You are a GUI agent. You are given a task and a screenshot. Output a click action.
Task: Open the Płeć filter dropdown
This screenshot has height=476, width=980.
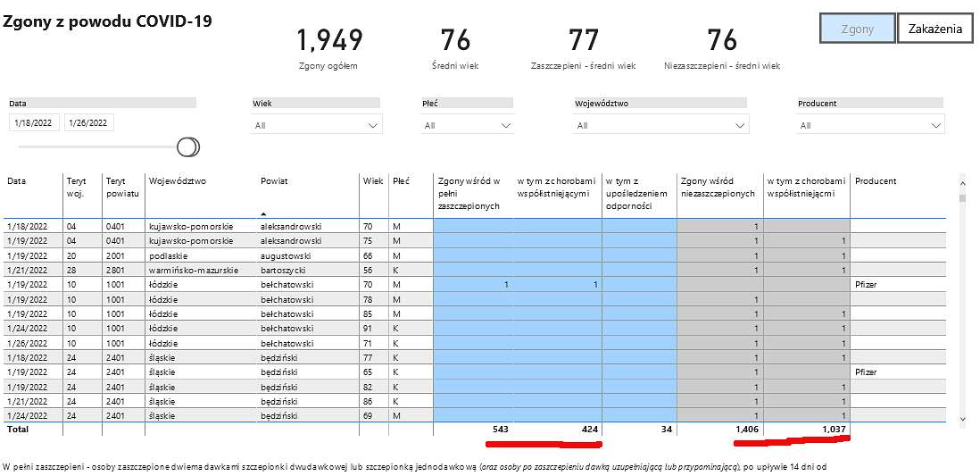468,125
